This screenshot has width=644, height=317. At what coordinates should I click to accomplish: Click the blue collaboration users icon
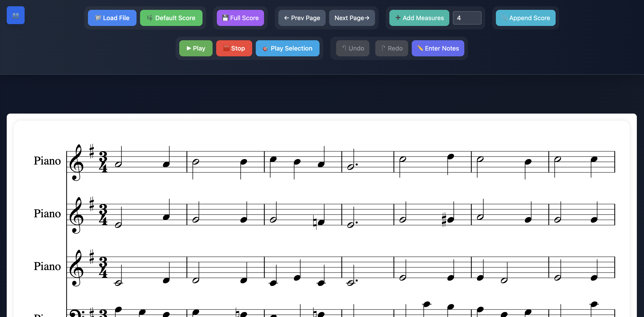pyautogui.click(x=15, y=15)
